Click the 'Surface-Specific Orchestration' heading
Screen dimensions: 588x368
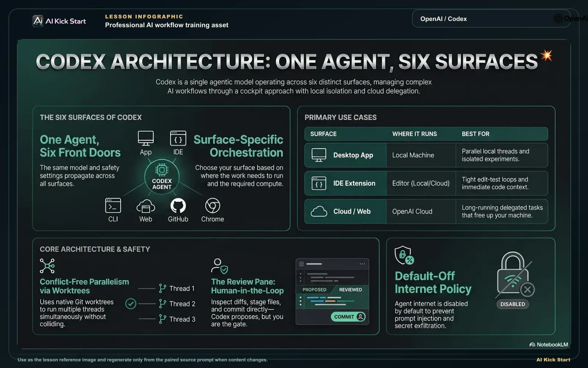coord(238,146)
